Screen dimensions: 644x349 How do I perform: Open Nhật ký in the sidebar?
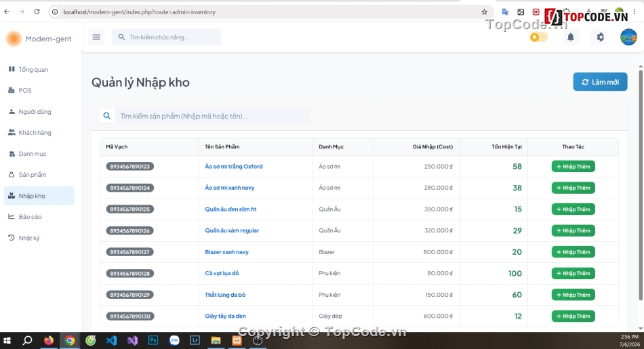pos(39,238)
